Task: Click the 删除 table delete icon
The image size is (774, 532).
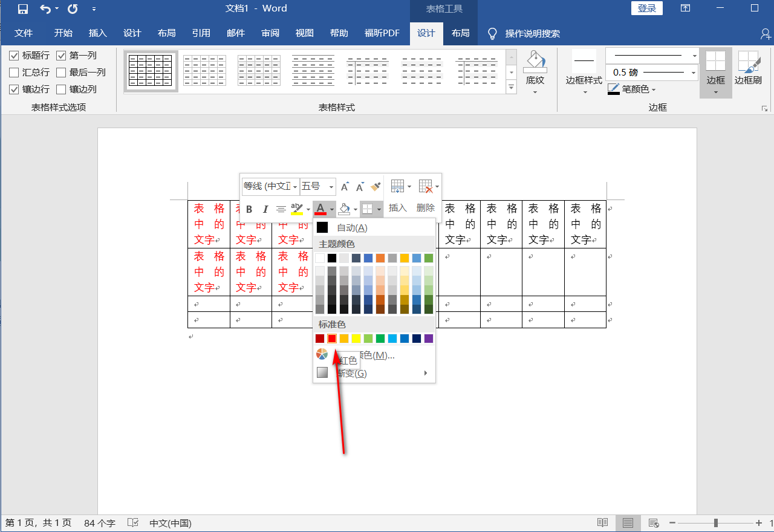Action: [426, 186]
